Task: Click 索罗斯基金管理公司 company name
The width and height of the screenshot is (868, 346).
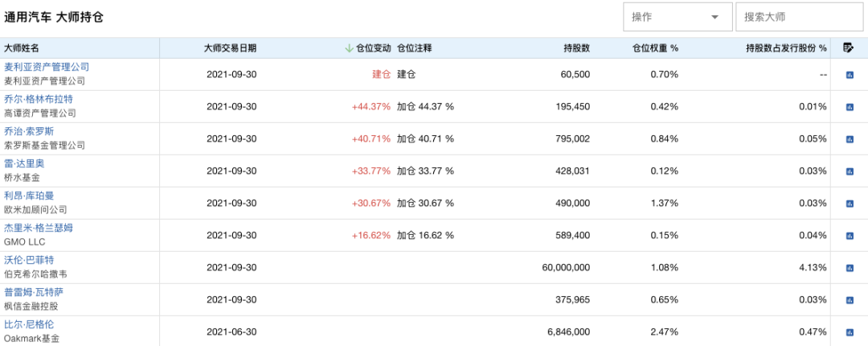Action: pos(45,146)
